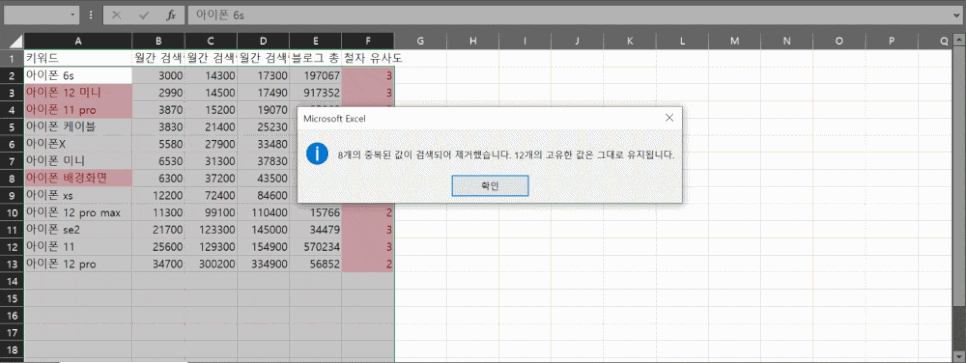The width and height of the screenshot is (966, 363).
Task: Select the cell with value 37830
Action: [263, 161]
